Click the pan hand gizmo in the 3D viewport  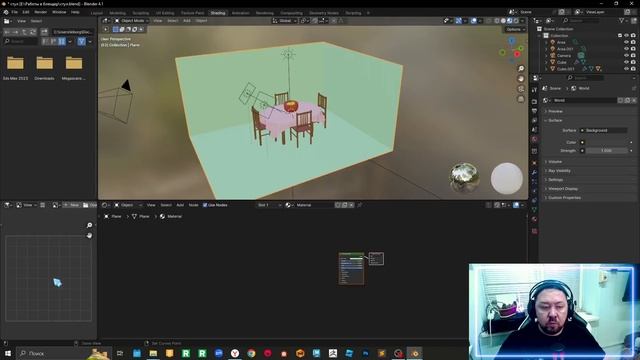tap(521, 79)
